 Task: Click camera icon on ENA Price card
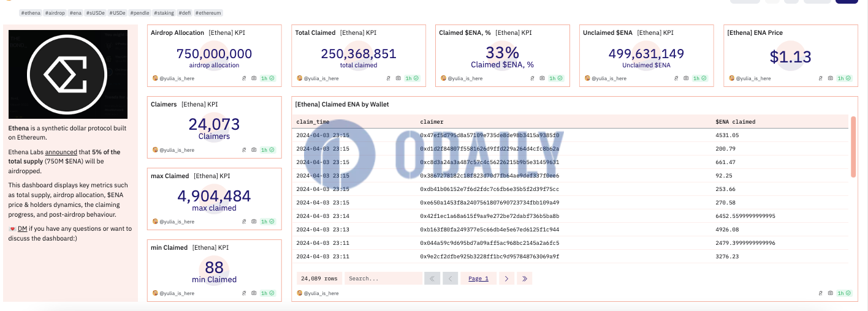[831, 78]
